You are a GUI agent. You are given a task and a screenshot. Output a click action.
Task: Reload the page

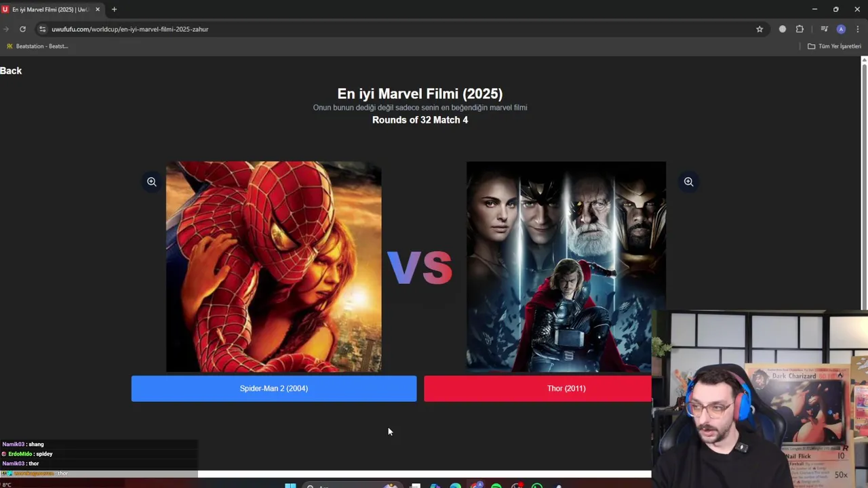tap(22, 29)
